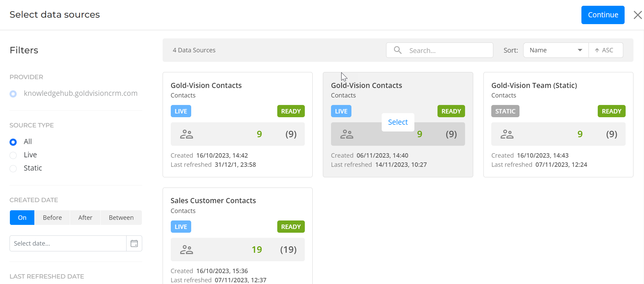Open the calendar date picker icon

point(134,244)
